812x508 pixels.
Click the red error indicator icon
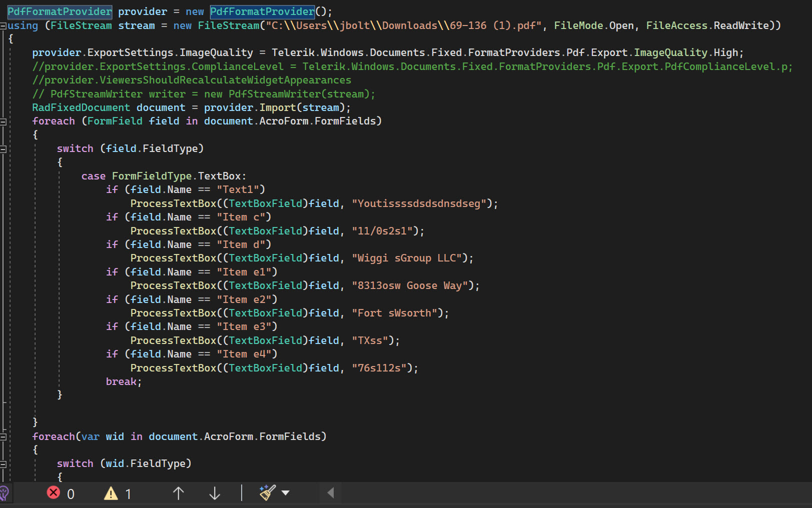[x=54, y=493]
